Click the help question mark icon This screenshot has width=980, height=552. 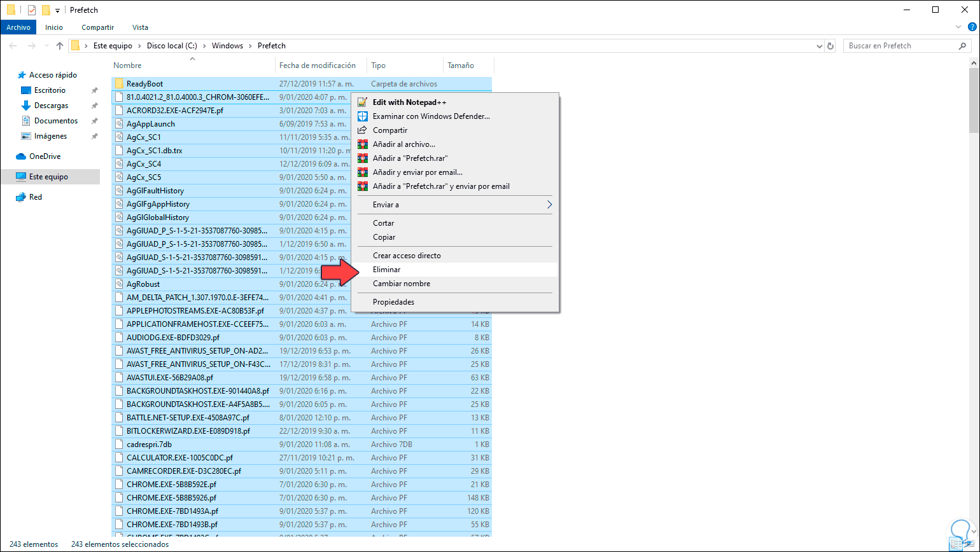coord(972,27)
